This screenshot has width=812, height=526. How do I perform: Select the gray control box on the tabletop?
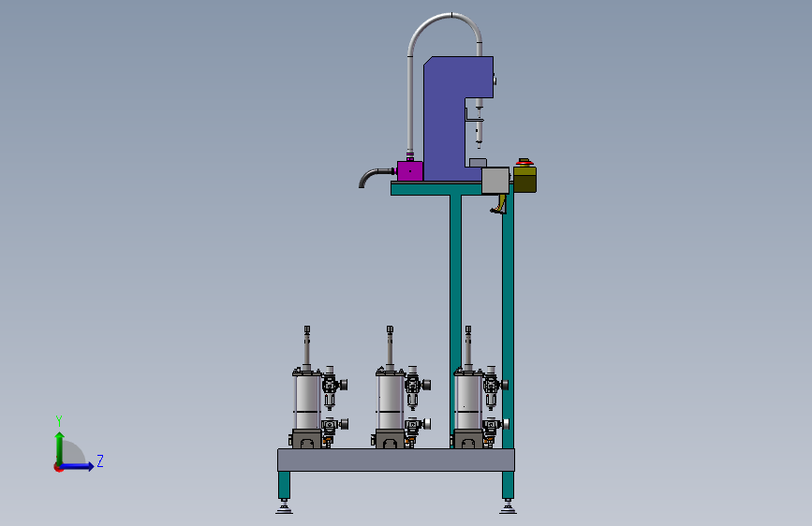[x=495, y=180]
